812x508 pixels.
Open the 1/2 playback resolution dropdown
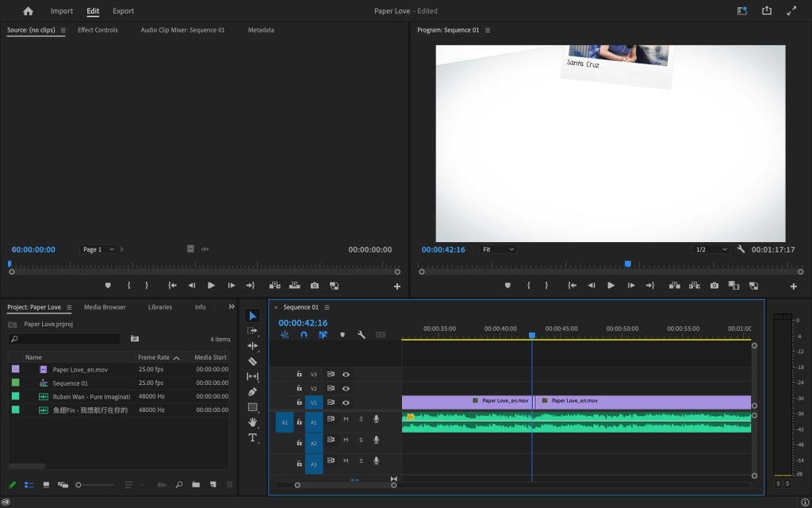(710, 249)
